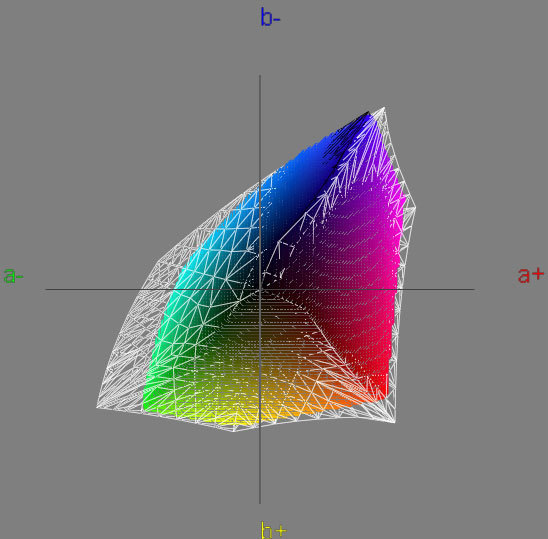Click the wireframe's red-side lower corner vertex
This screenshot has width=548, height=539.
click(395, 422)
